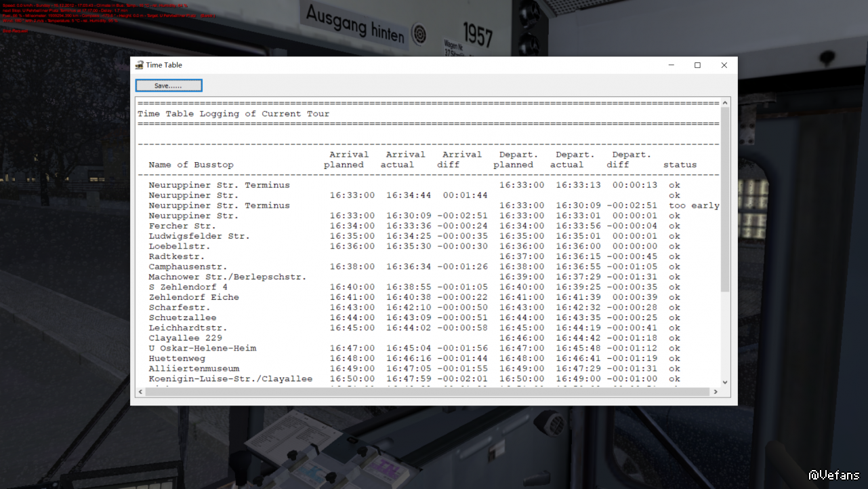Click the vertical scrollbar down arrow

click(724, 382)
